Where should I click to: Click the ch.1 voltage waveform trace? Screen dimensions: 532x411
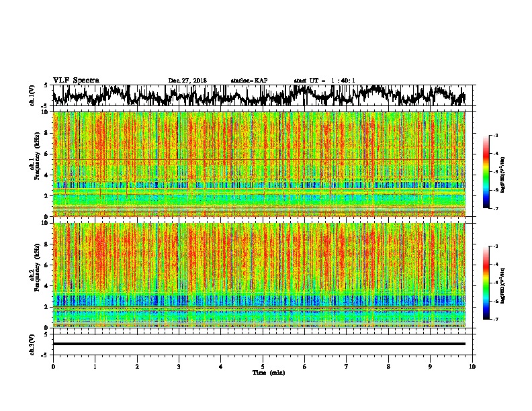coord(259,95)
